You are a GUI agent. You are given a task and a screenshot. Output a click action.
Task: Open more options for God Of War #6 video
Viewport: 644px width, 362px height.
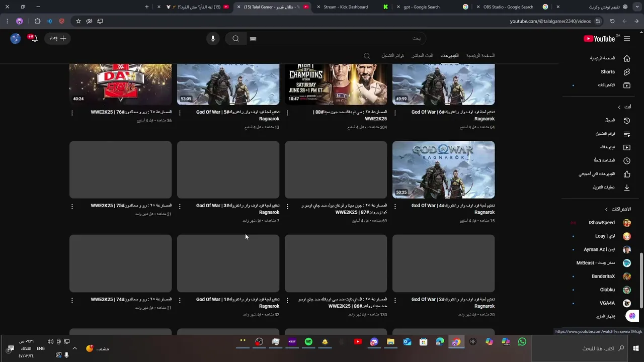point(395,113)
